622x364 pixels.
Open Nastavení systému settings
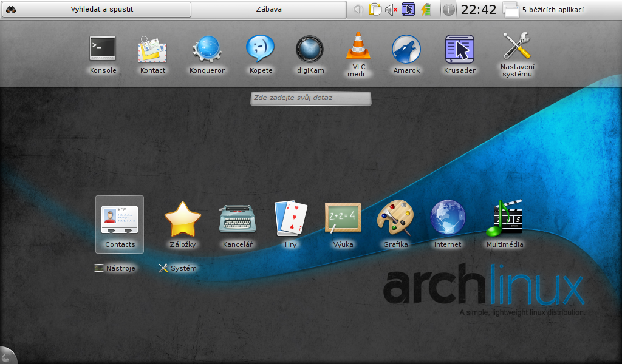pyautogui.click(x=517, y=54)
